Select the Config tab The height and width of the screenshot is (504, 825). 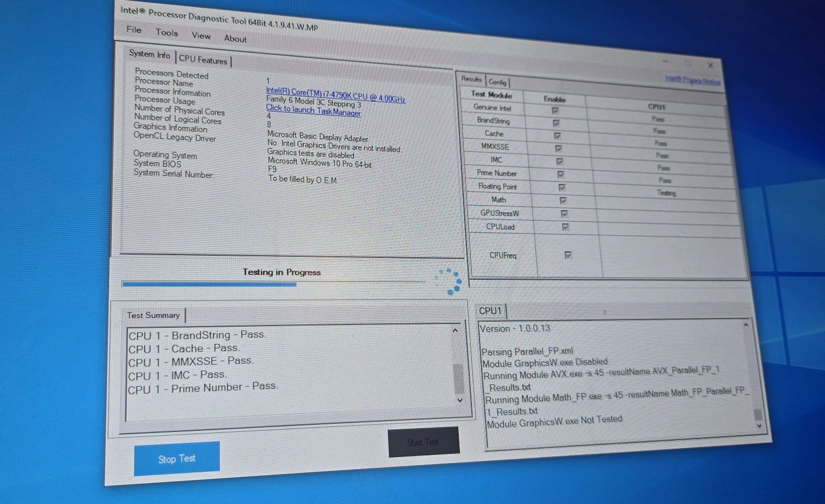[498, 82]
